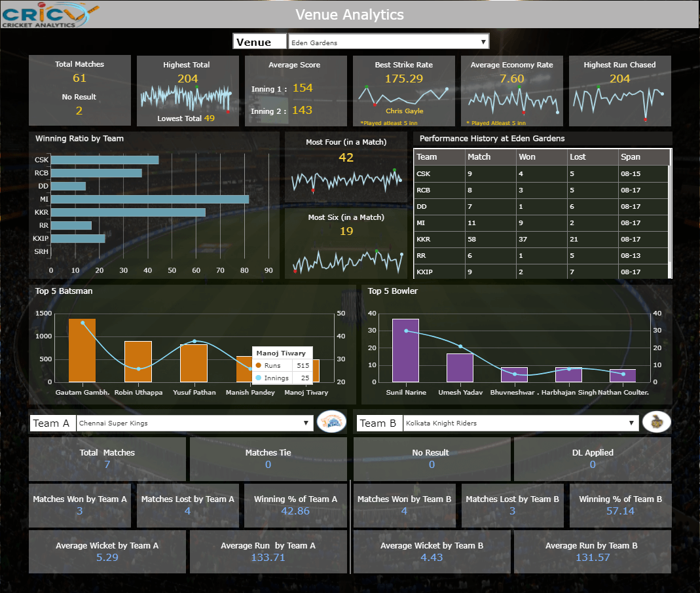700x593 pixels.
Task: Click the DD bar in Winning Ratio chart
Action: [x=68, y=186]
